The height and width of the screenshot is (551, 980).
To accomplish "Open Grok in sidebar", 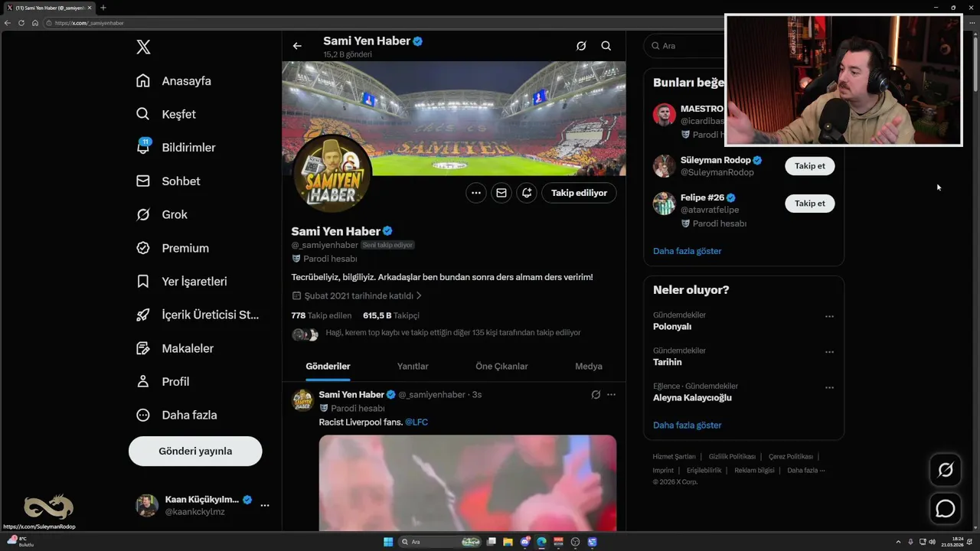I will [x=162, y=214].
